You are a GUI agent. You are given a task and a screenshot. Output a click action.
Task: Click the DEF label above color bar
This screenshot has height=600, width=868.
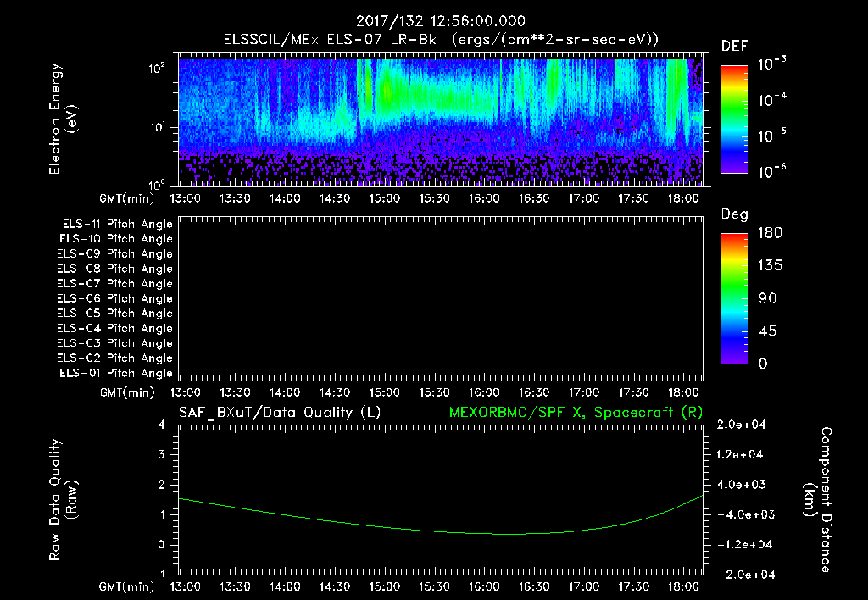[x=735, y=46]
